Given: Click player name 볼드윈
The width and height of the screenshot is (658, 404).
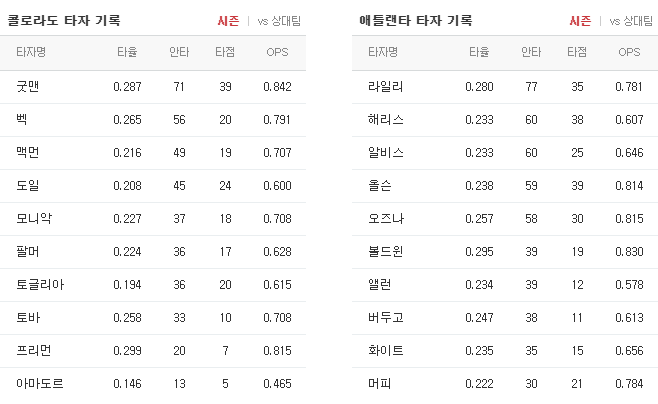Looking at the screenshot, I should 386,252.
